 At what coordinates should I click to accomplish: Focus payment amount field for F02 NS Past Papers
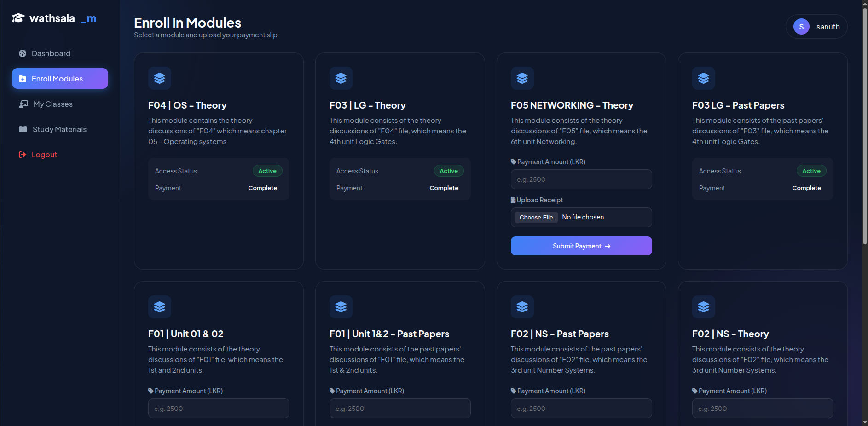click(581, 409)
